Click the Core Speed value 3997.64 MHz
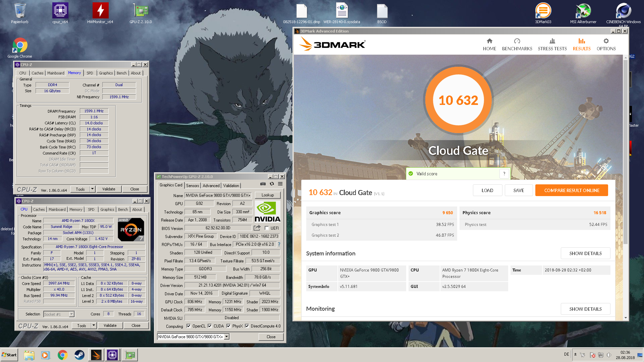The height and width of the screenshot is (362, 644). [x=59, y=283]
